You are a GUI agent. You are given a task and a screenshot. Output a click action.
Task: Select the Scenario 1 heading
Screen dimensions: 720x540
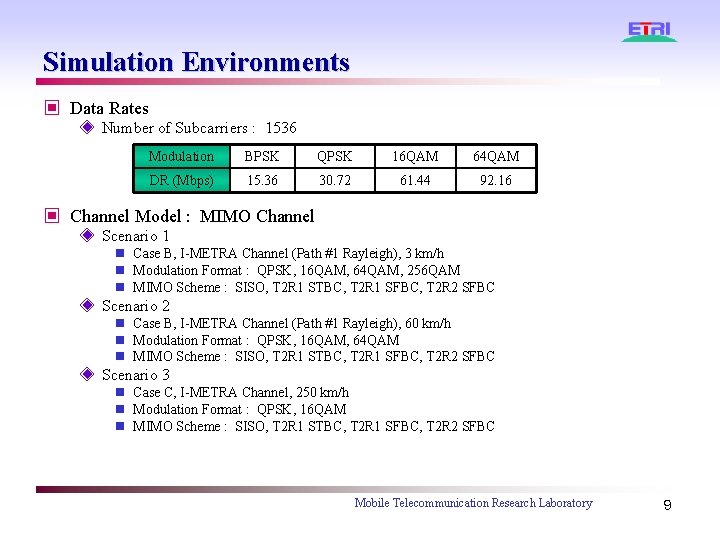[x=135, y=236]
